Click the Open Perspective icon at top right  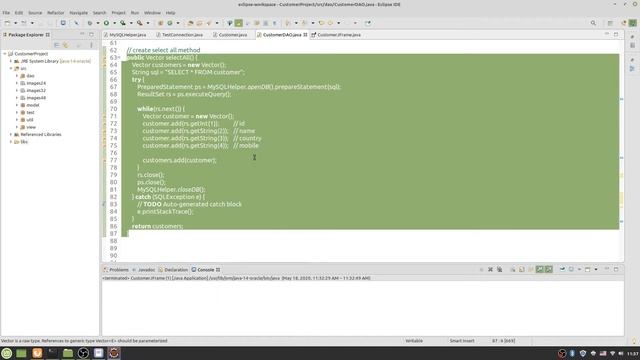[610, 23]
